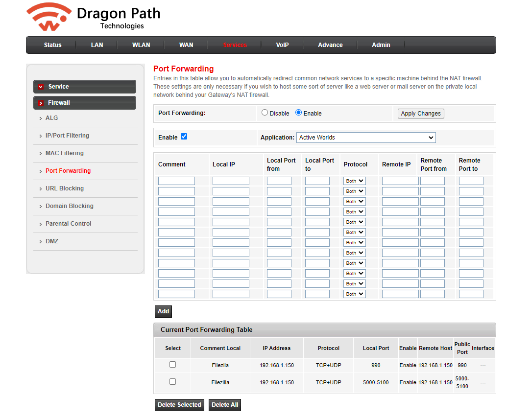The image size is (531, 420).
Task: Toggle the Enable checkbox above Application
Action: coord(184,137)
